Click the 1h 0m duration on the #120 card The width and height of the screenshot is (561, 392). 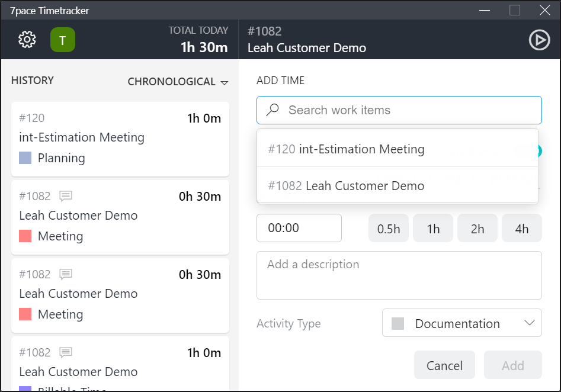click(204, 118)
